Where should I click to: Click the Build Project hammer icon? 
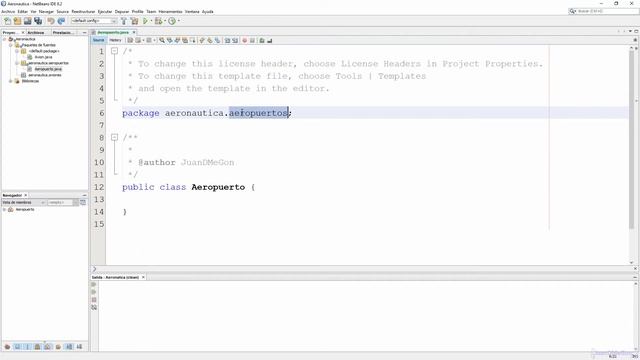tap(124, 21)
